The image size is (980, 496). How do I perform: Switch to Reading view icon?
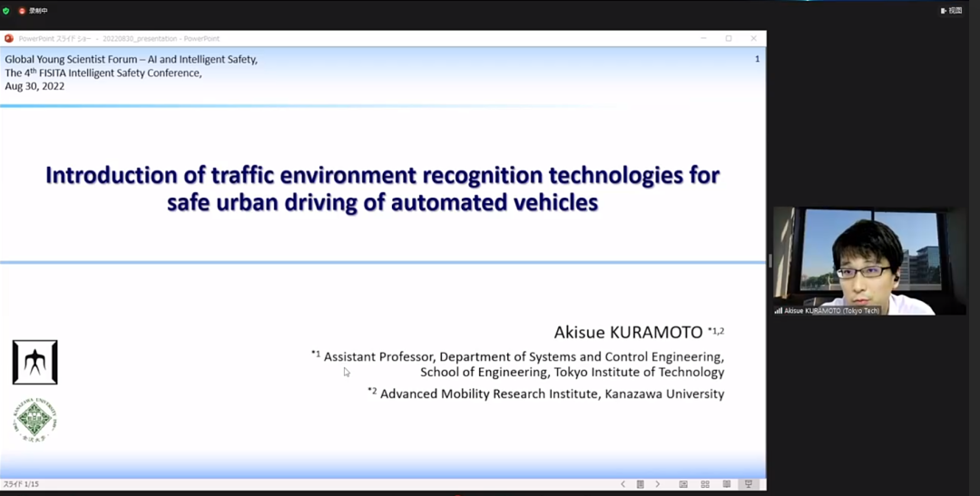click(727, 484)
